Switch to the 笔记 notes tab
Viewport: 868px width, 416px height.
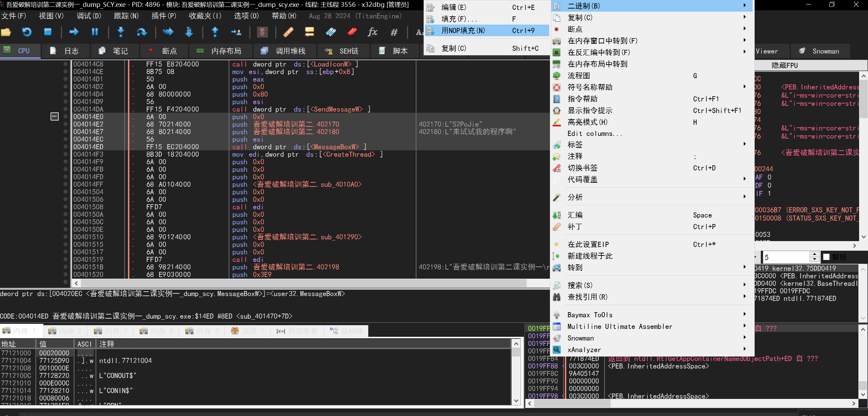[x=115, y=51]
